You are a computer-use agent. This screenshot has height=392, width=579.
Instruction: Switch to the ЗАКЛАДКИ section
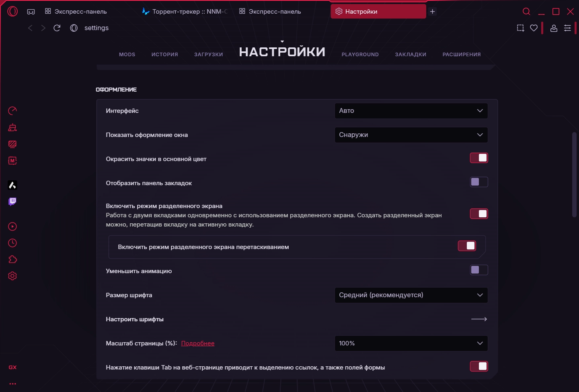(411, 55)
